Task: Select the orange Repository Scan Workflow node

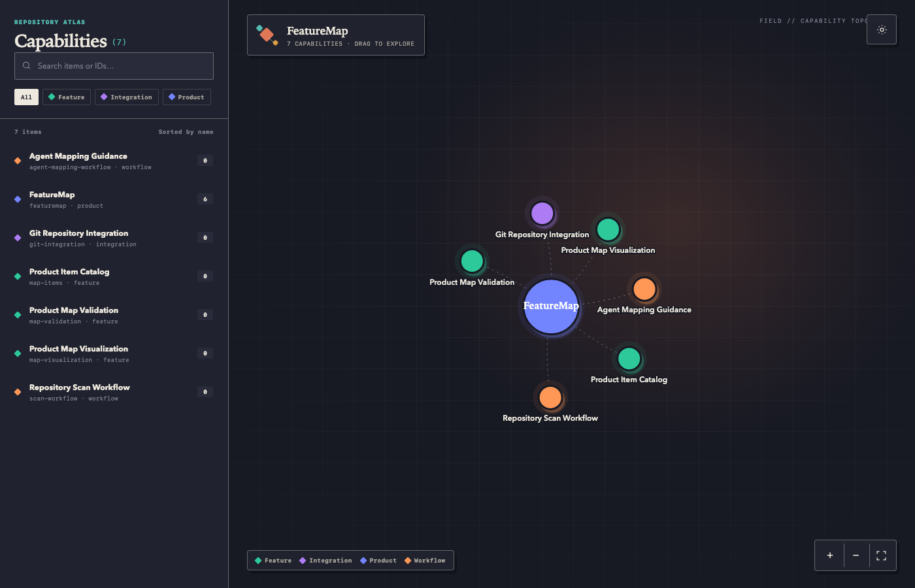Action: [550, 397]
